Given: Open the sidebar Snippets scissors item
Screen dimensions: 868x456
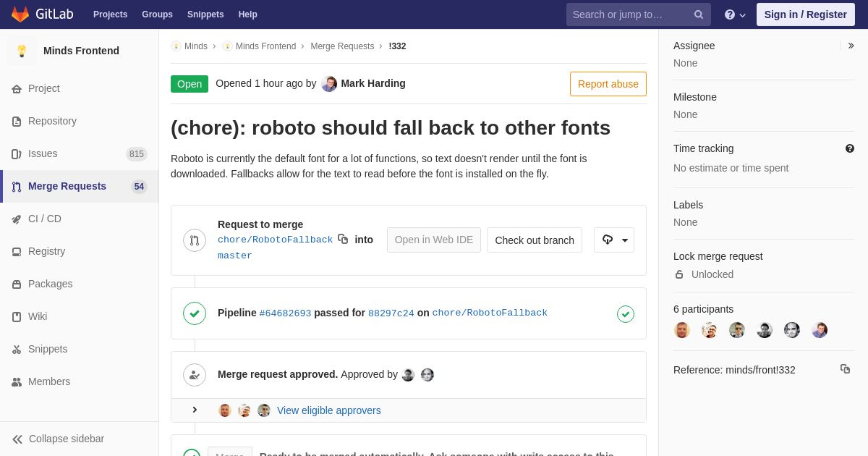Looking at the screenshot, I should coord(80,349).
